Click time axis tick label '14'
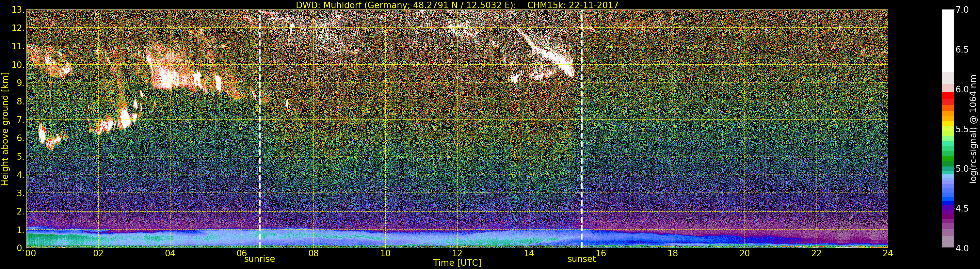The width and height of the screenshot is (980, 269). tap(529, 253)
